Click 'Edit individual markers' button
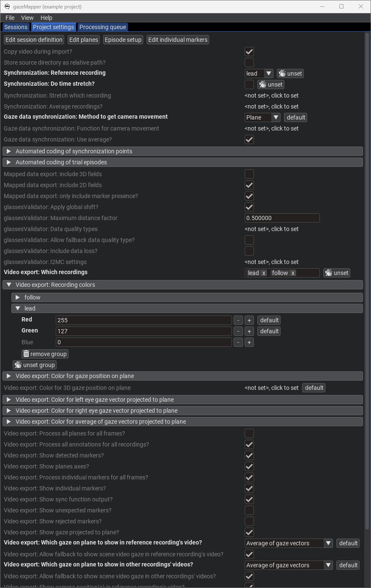This screenshot has height=588, width=371. [178, 40]
